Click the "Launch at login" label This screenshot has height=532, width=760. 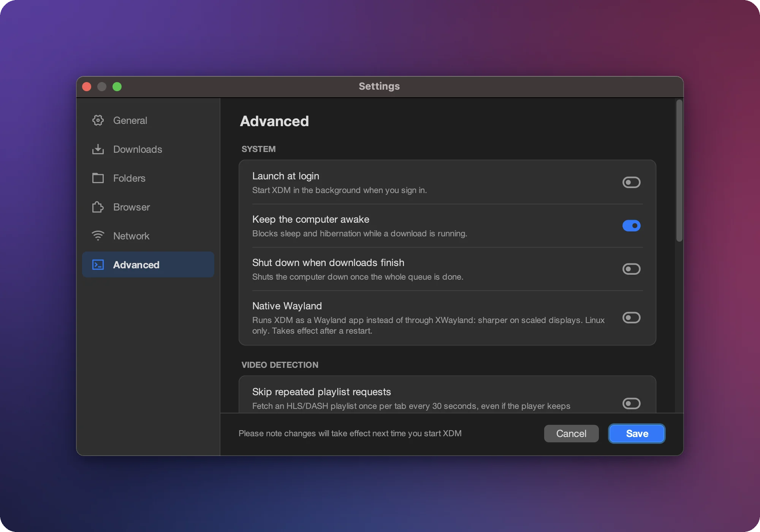pyautogui.click(x=286, y=176)
